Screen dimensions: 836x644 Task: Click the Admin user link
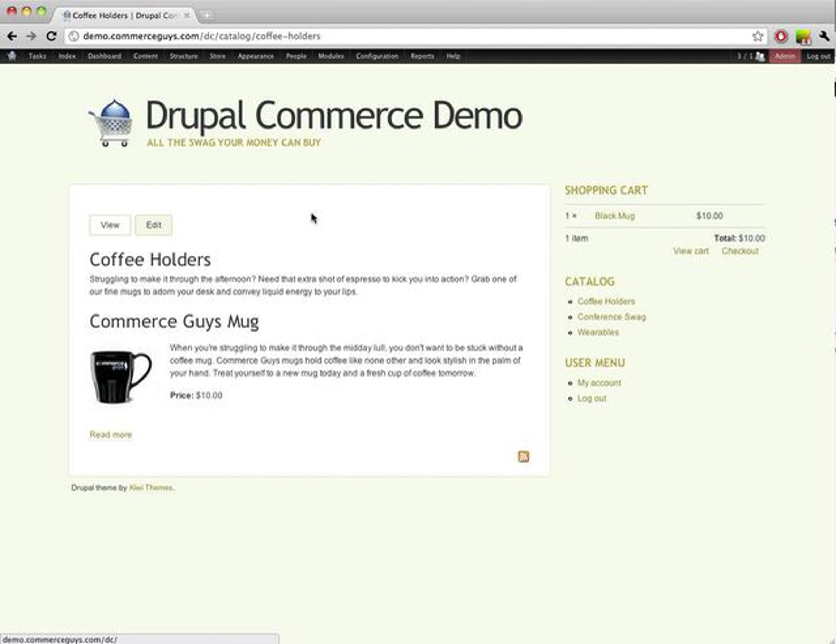785,56
